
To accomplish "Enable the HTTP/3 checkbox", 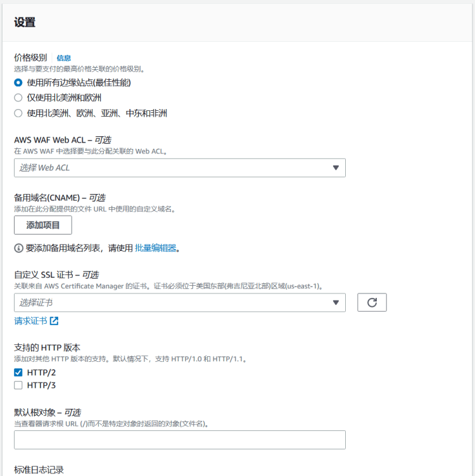I will [x=18, y=385].
